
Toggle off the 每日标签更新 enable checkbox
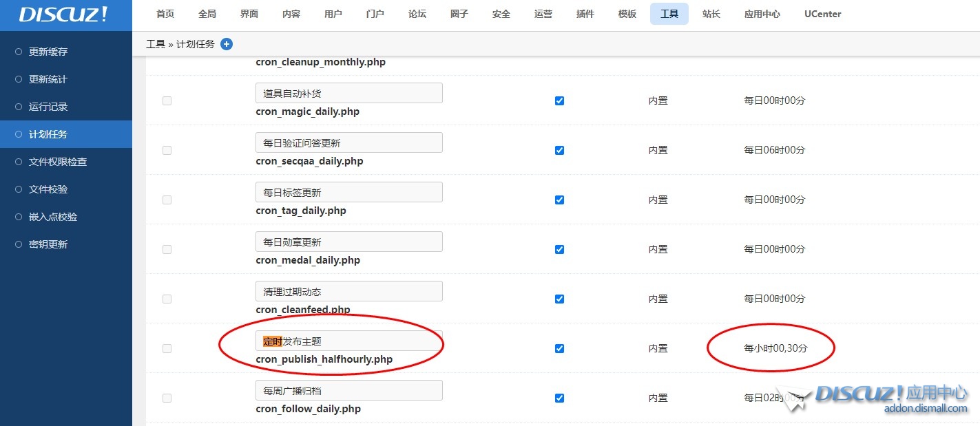tap(559, 200)
